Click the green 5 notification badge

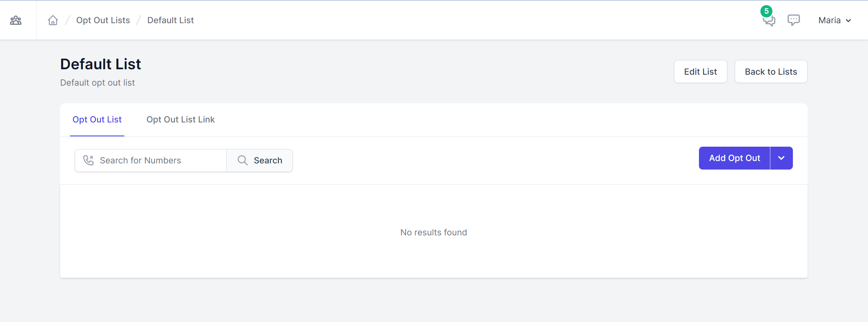[766, 11]
